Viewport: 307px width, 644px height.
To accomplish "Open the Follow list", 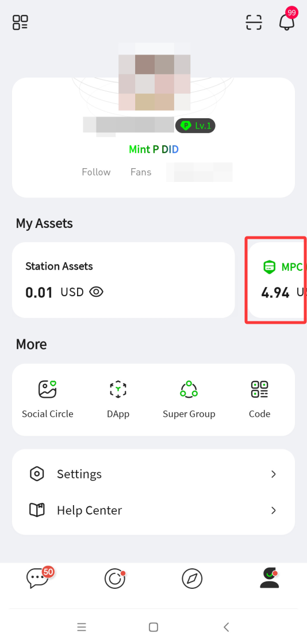I will [96, 172].
